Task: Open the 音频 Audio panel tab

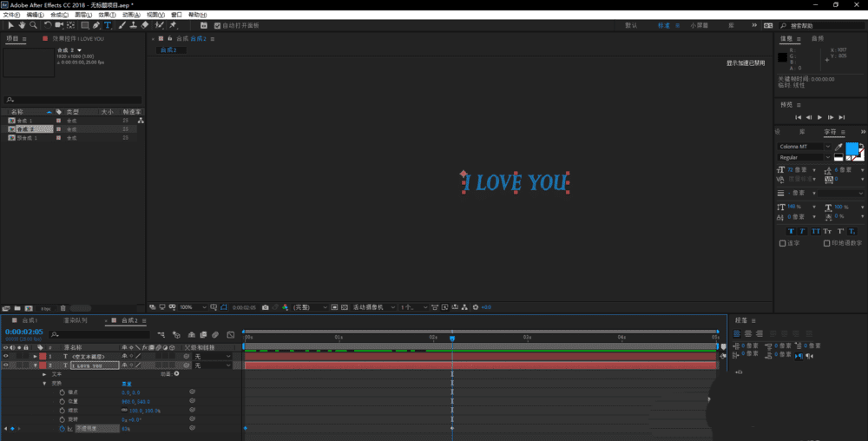Action: click(x=818, y=39)
